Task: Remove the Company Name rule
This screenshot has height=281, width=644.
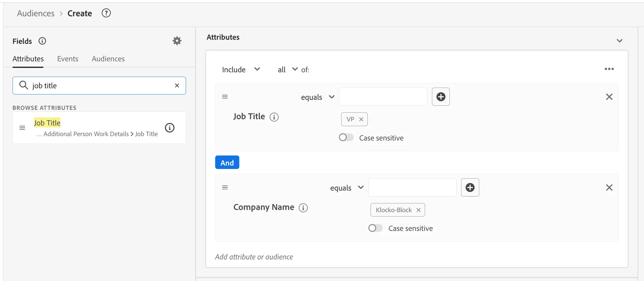Action: [x=609, y=187]
